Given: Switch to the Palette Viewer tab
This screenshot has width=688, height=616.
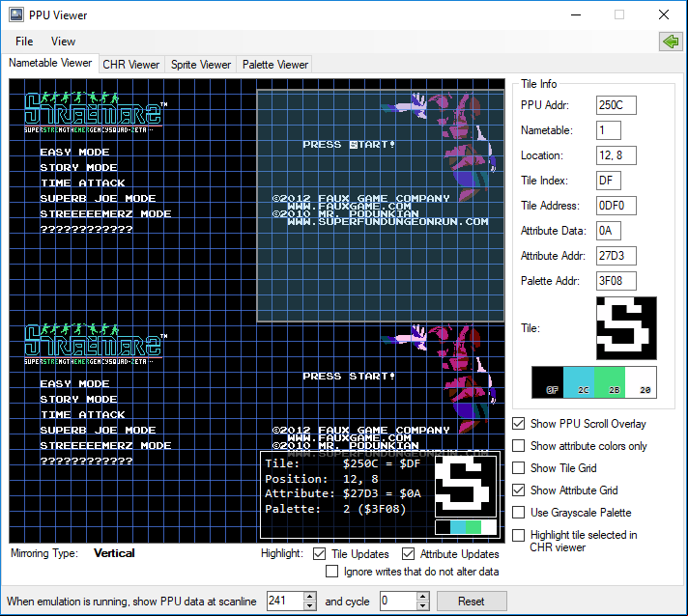Looking at the screenshot, I should click(x=275, y=65).
